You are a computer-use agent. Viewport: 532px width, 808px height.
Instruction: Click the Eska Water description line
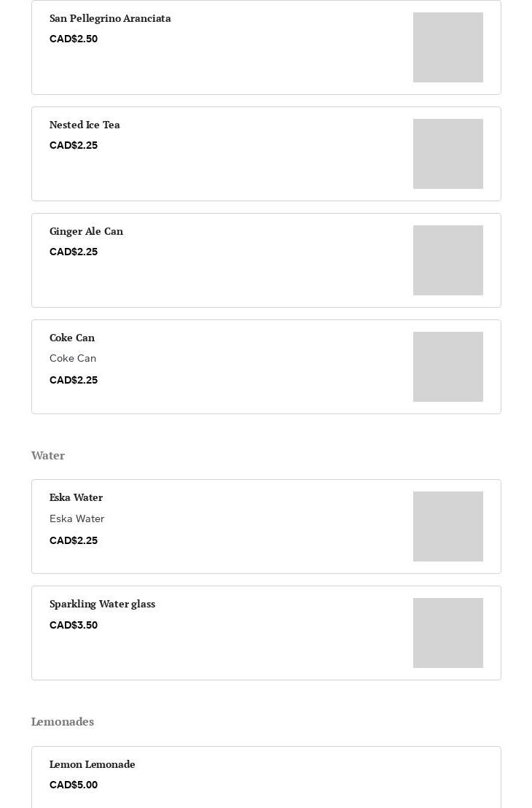click(77, 518)
